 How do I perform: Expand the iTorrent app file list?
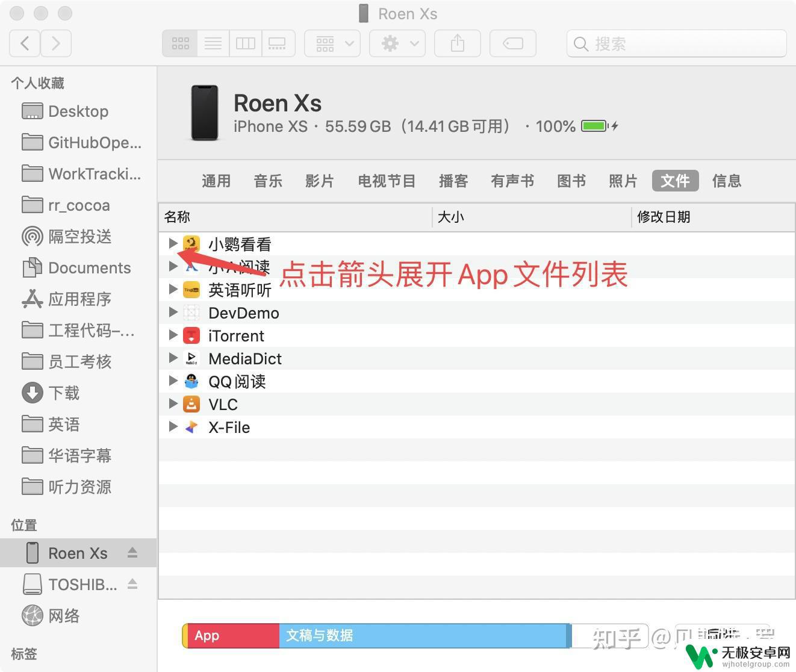pyautogui.click(x=173, y=335)
